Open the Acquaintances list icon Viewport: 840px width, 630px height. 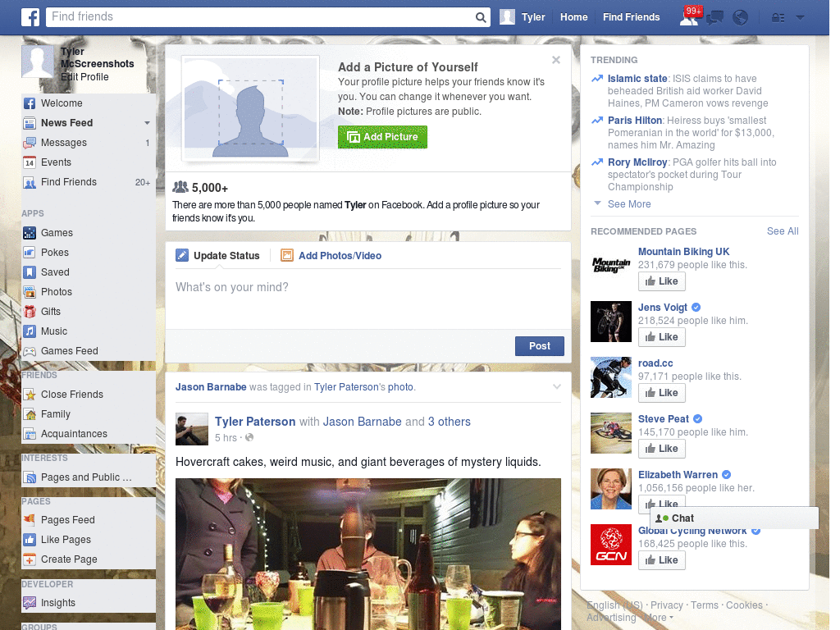pos(30,434)
